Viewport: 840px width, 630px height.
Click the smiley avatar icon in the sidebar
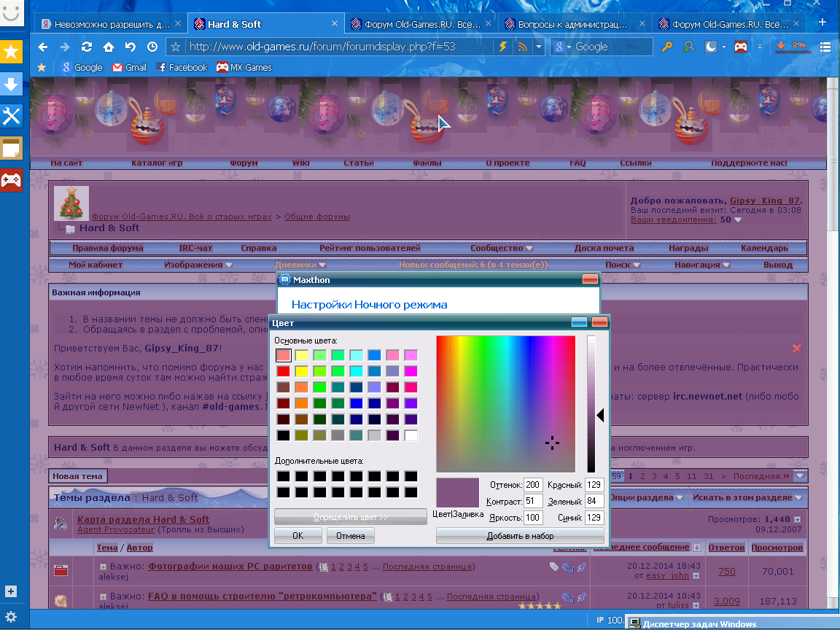[x=11, y=12]
